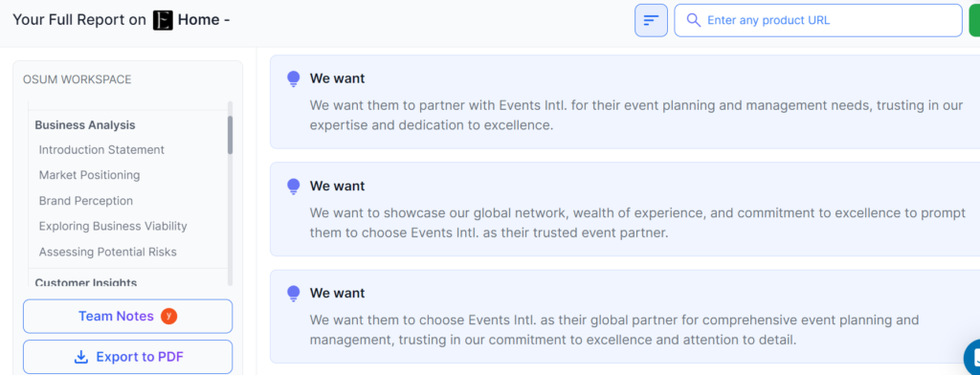The height and width of the screenshot is (375, 980).
Task: Click the lightbulb icon on the third We want card
Action: pos(293,294)
